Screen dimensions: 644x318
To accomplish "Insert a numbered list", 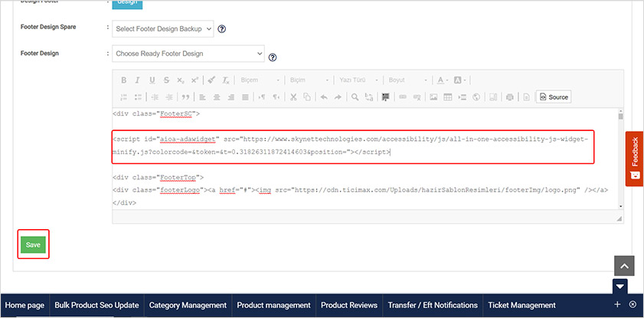I will (123, 97).
